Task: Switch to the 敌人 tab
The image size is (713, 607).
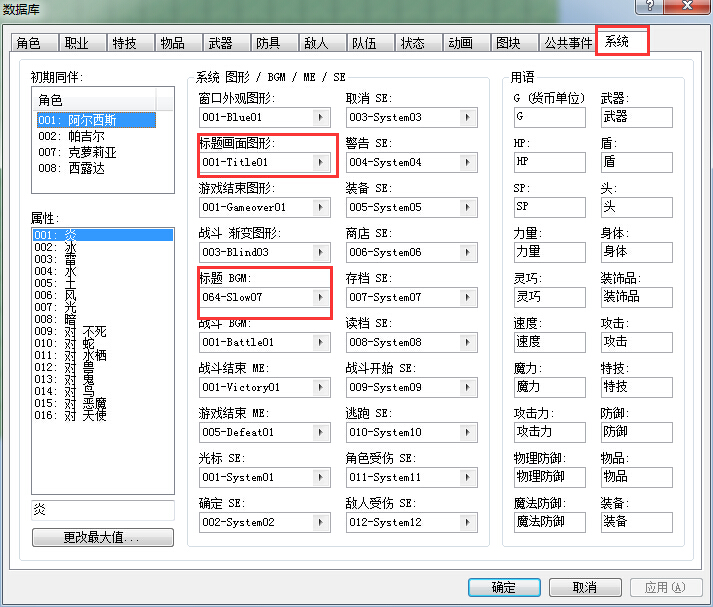Action: [323, 43]
